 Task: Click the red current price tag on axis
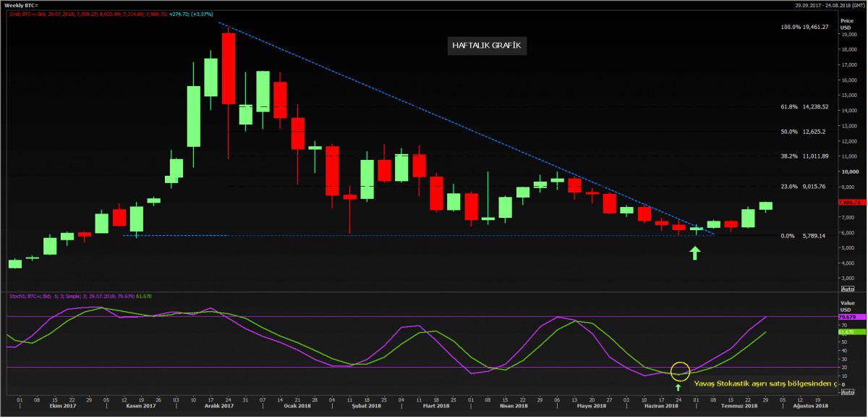click(x=847, y=202)
